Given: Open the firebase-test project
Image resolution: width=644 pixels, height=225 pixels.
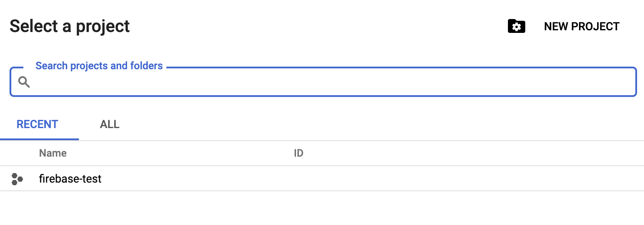Looking at the screenshot, I should 70,179.
